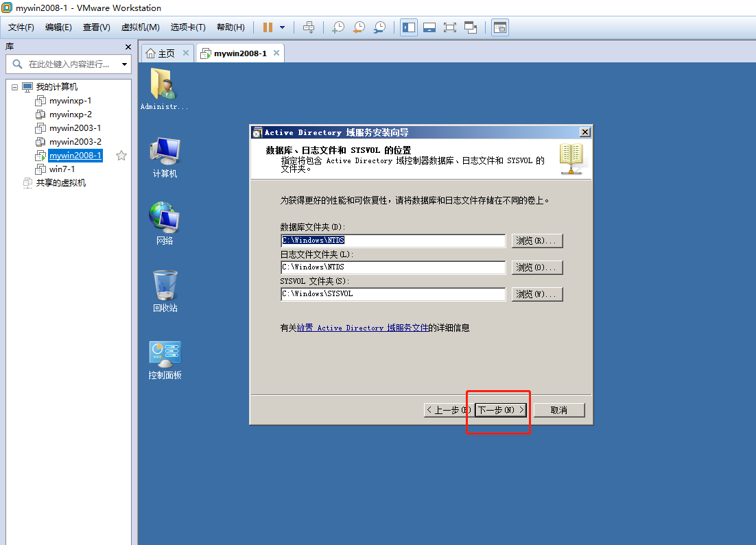Cancel the wizard with 取消
This screenshot has height=545, width=756.
tap(559, 410)
